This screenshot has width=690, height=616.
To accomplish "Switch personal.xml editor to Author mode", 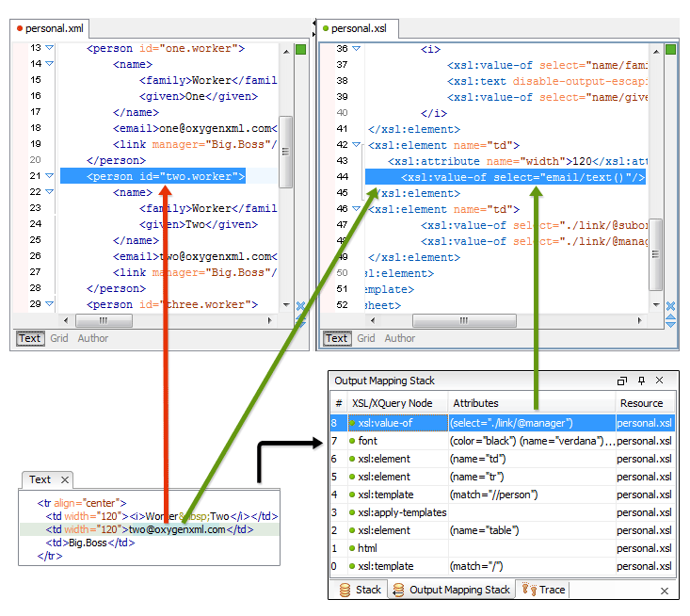I will coord(93,338).
